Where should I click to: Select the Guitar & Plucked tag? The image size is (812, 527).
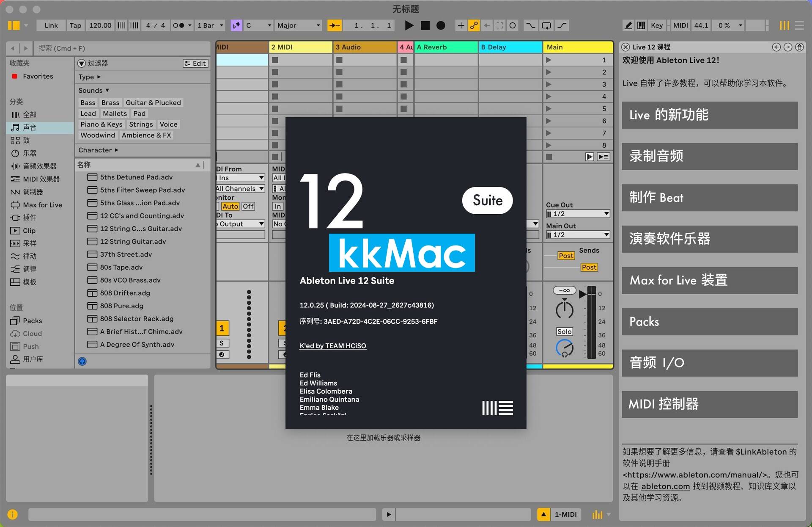(x=153, y=103)
